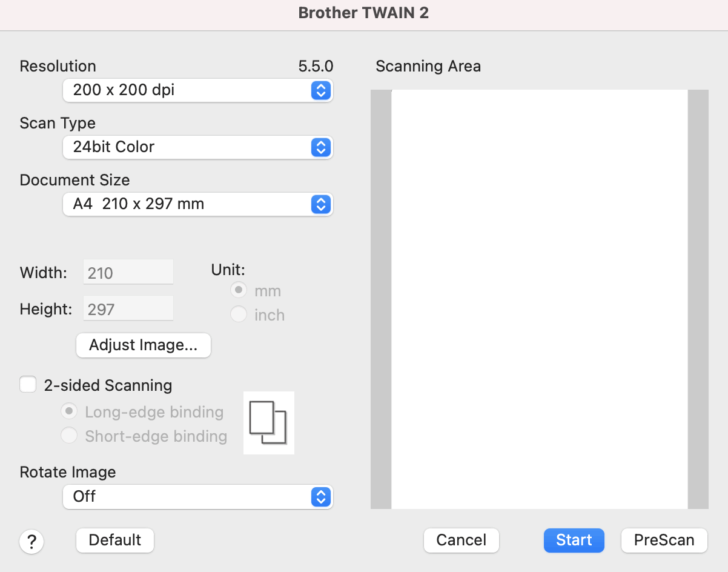The image size is (728, 572).
Task: Open the Resolution dropdown showing 200 x 200 dpi
Action: coord(197,90)
